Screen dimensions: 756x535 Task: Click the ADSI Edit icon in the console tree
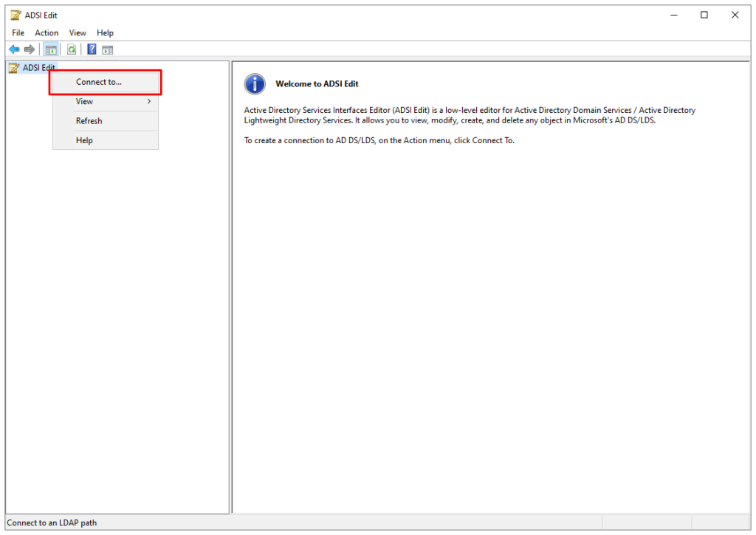[13, 67]
